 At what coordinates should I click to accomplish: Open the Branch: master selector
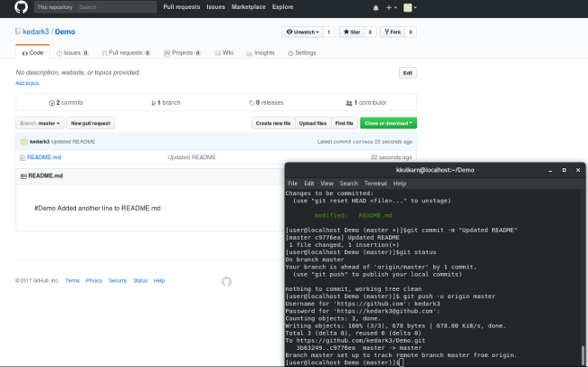pos(40,123)
